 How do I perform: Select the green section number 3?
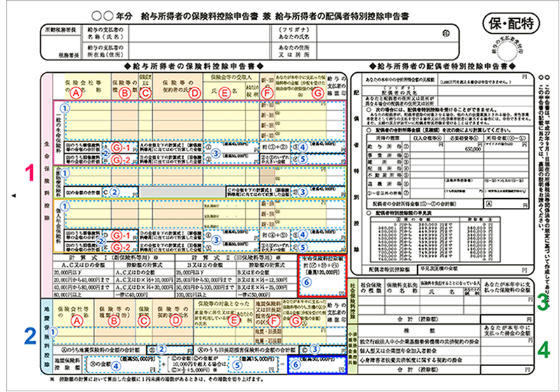(x=542, y=302)
